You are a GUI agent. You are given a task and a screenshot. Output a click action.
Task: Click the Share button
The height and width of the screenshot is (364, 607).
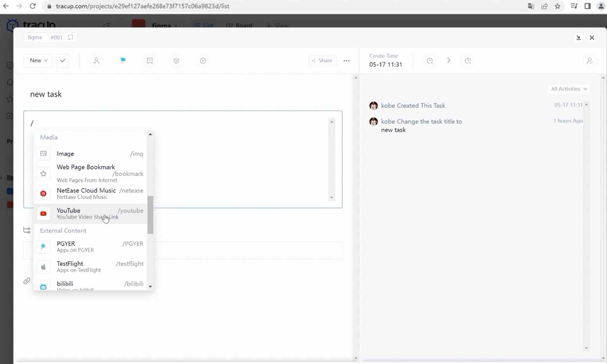[322, 60]
